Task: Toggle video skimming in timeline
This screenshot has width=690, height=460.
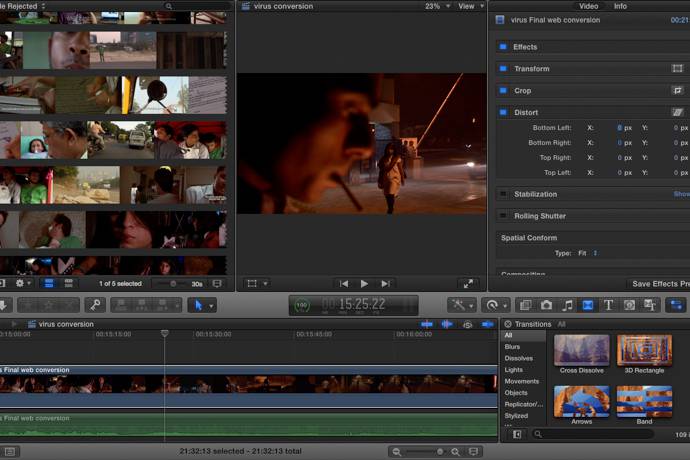Action: (x=426, y=324)
